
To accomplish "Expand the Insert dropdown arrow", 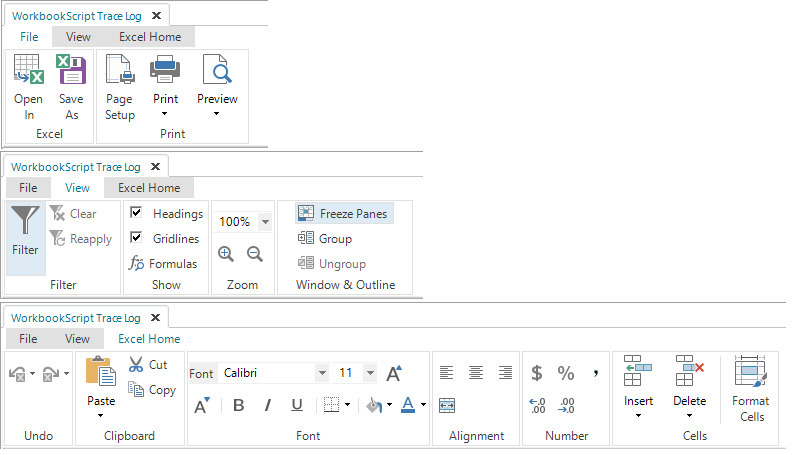I will 638,416.
